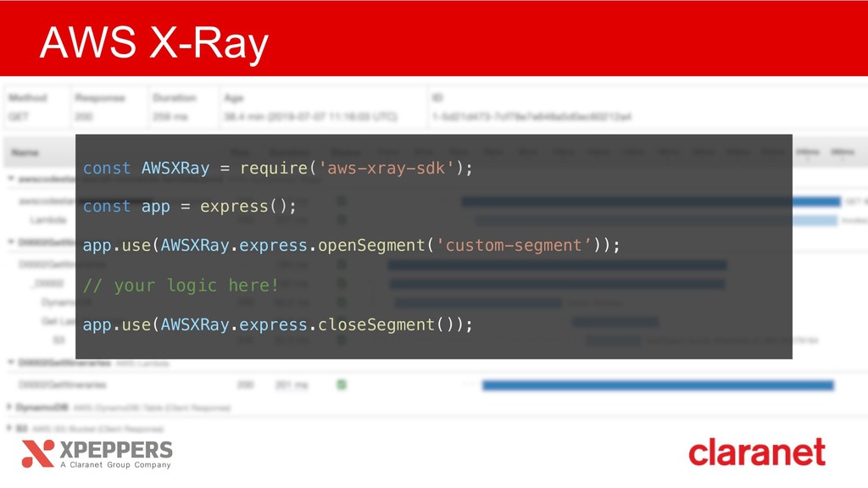The height and width of the screenshot is (488, 868).
Task: Click the blurred 'Duration' column header
Action: click(x=175, y=98)
